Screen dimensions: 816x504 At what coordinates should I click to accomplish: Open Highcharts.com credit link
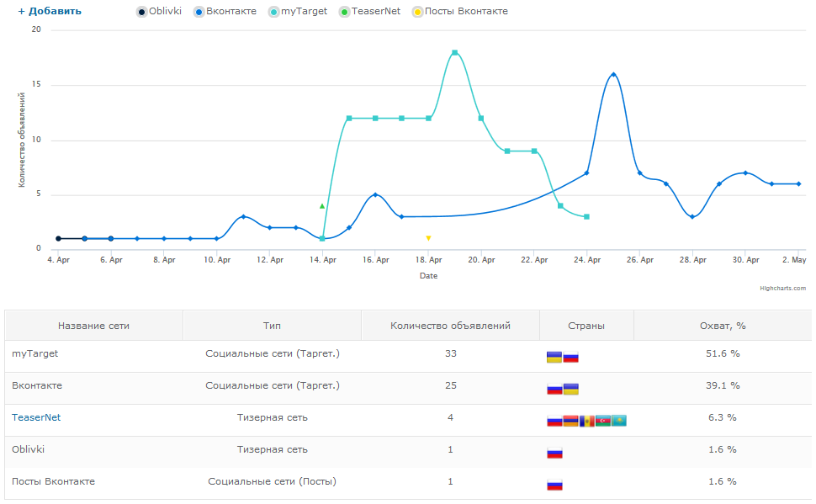(782, 288)
